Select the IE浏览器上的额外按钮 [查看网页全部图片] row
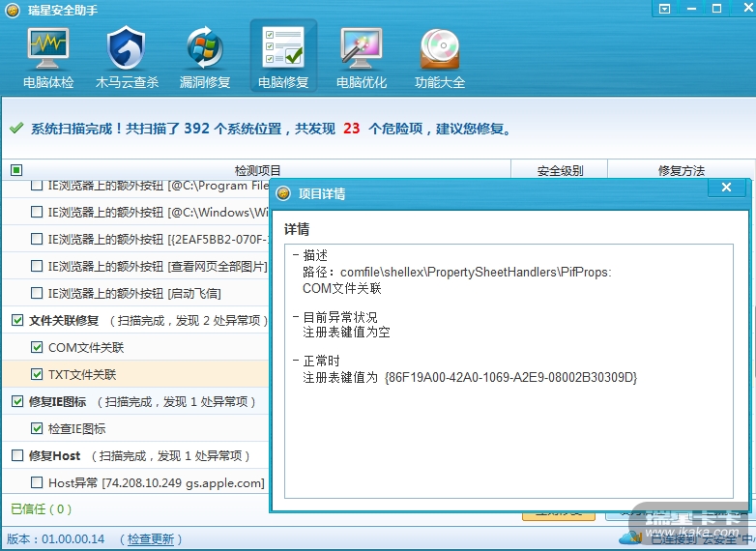Screen dimensions: 756x551 click(136, 266)
